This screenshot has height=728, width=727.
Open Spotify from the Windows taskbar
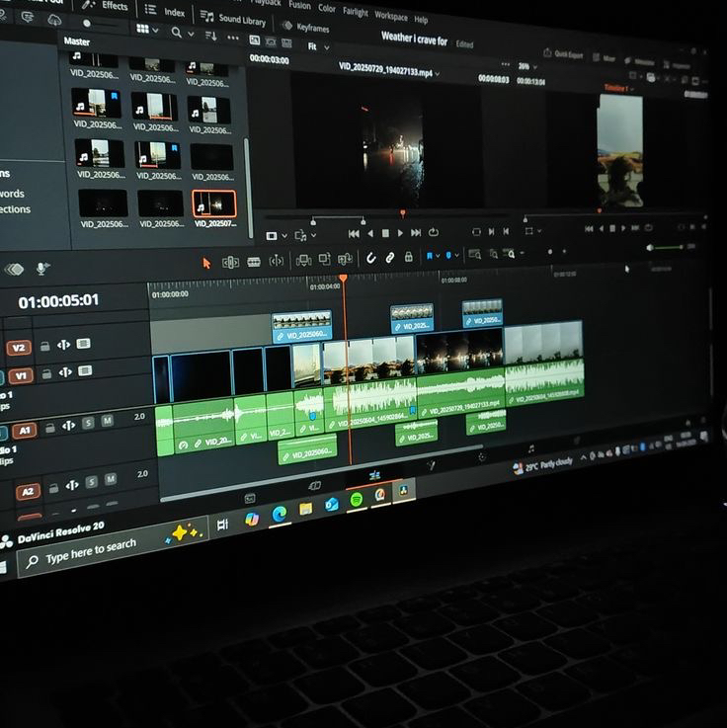click(x=356, y=500)
